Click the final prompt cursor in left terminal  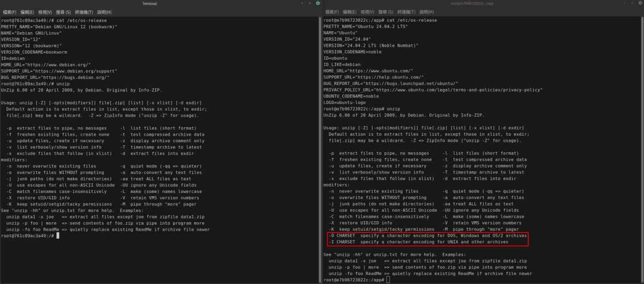click(58, 236)
